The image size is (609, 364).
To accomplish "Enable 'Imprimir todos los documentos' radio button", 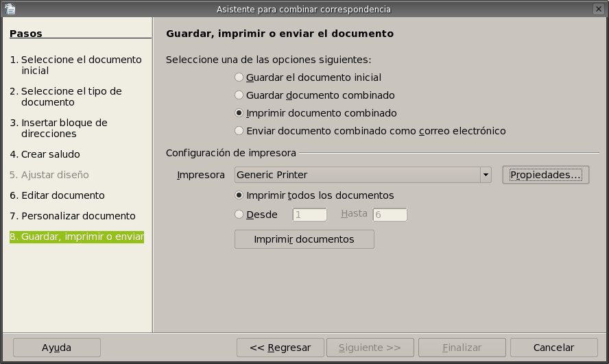I will click(x=239, y=195).
